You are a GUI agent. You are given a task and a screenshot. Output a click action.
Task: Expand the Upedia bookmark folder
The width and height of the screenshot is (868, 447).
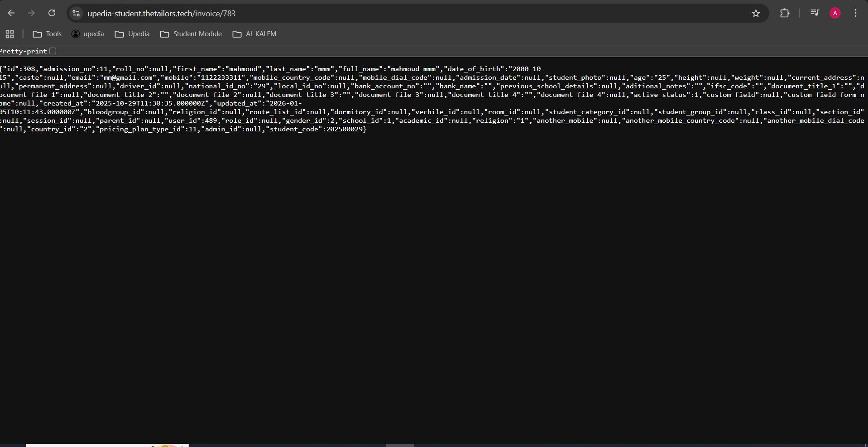tap(132, 34)
